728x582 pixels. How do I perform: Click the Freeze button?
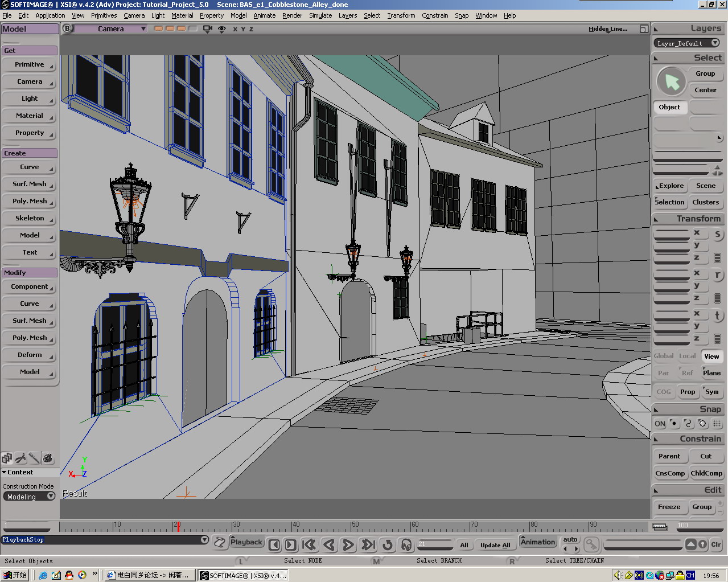point(669,507)
